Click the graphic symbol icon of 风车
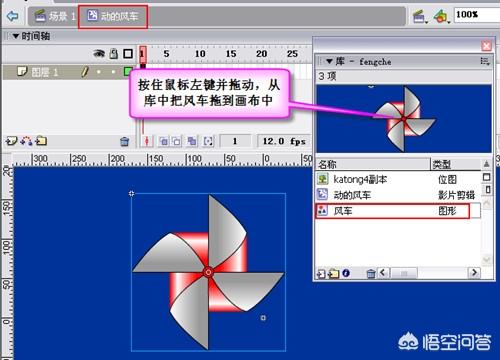The width and height of the screenshot is (500, 360). pos(322,210)
